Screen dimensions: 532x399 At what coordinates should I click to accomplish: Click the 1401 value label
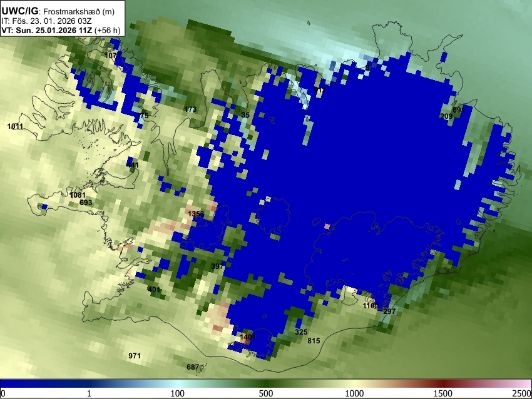click(x=248, y=337)
